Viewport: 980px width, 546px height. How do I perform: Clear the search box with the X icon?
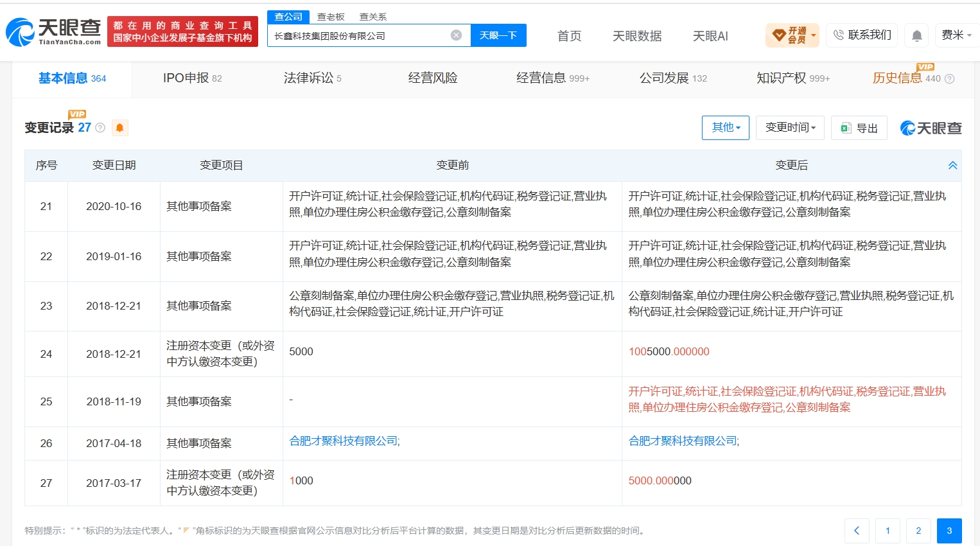click(456, 35)
